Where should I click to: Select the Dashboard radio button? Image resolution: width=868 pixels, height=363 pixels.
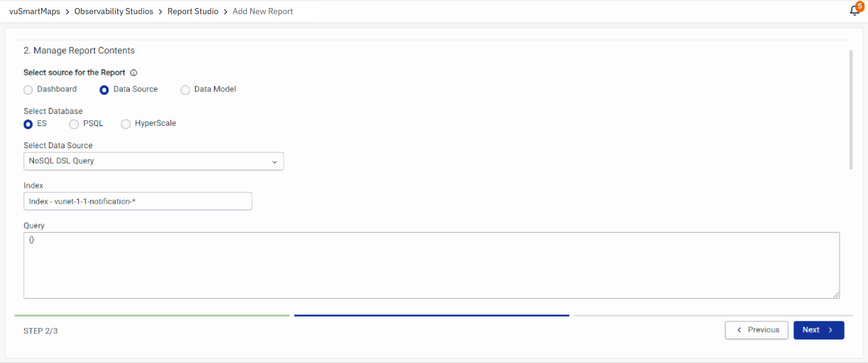pos(28,90)
